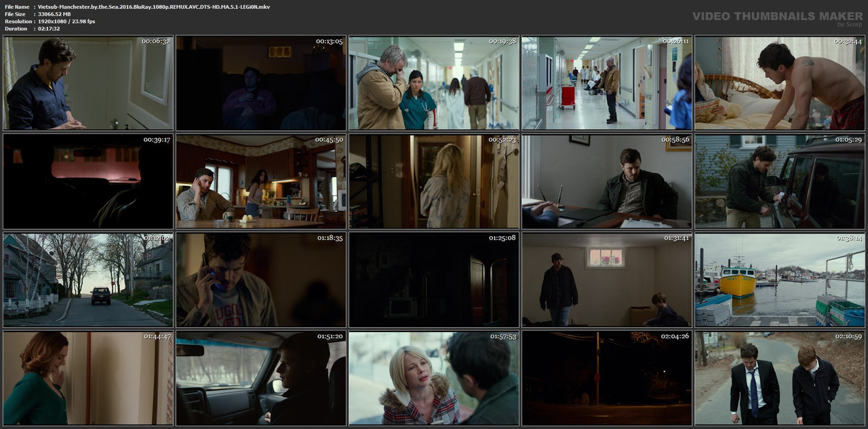The width and height of the screenshot is (868, 429).
Task: Click the man-at-car-door frame at 01:05:29
Action: (780, 181)
